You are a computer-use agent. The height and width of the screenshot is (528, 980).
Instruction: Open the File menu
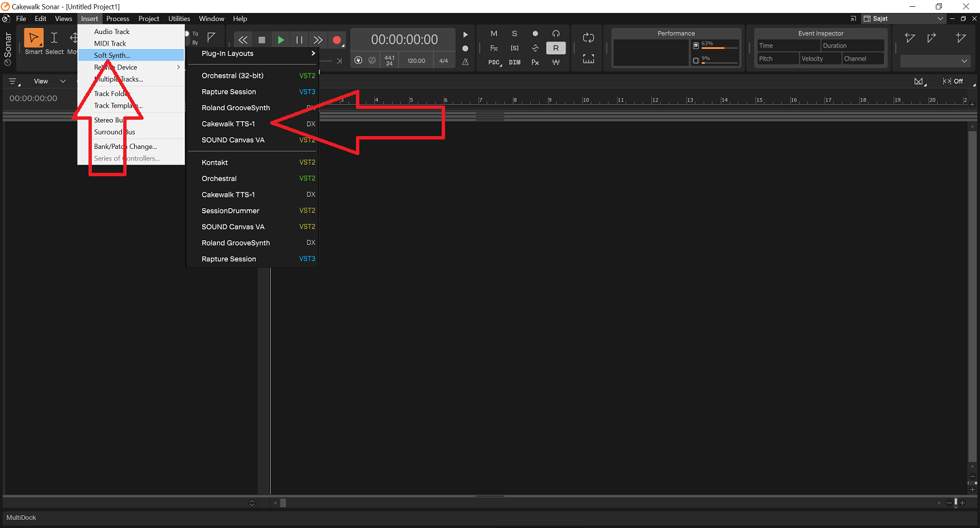21,18
